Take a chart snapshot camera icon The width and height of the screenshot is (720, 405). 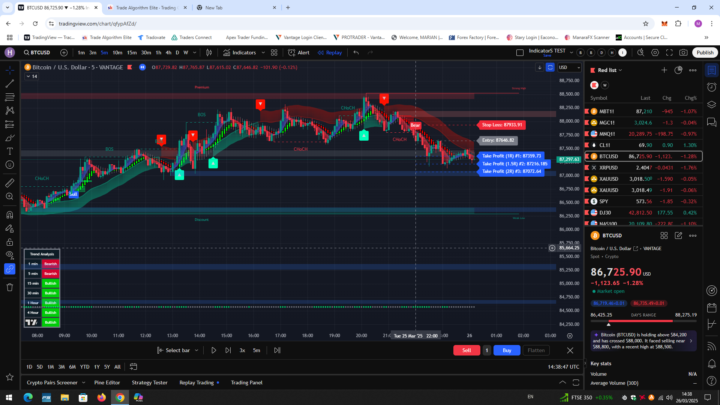684,53
